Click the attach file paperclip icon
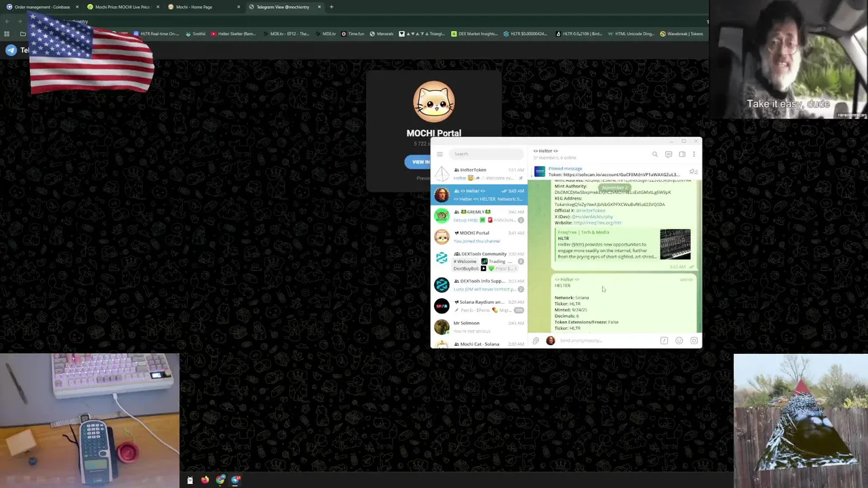 [x=535, y=341]
